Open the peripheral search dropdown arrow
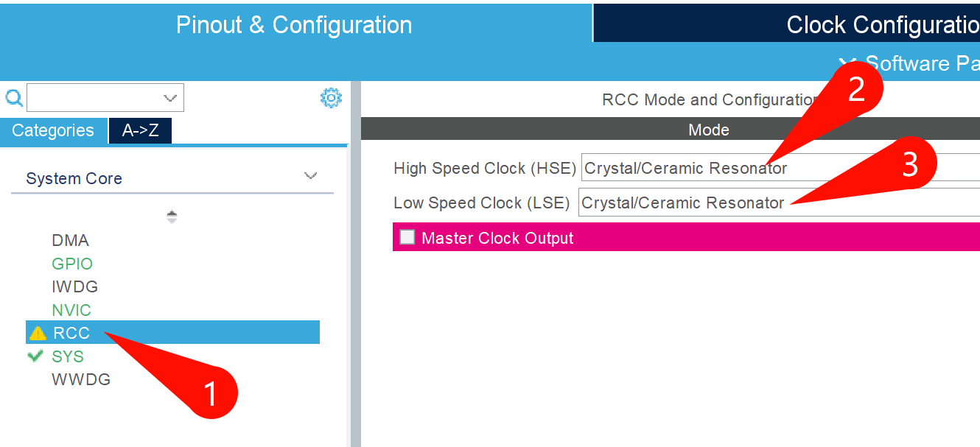The width and height of the screenshot is (980, 447). pos(170,98)
